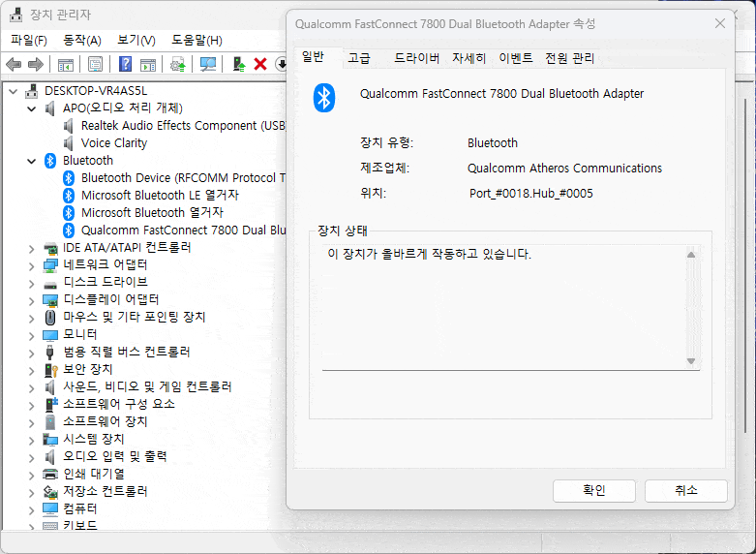Click the Bluetooth icon in properties dialog
This screenshot has height=554, width=756.
click(323, 96)
